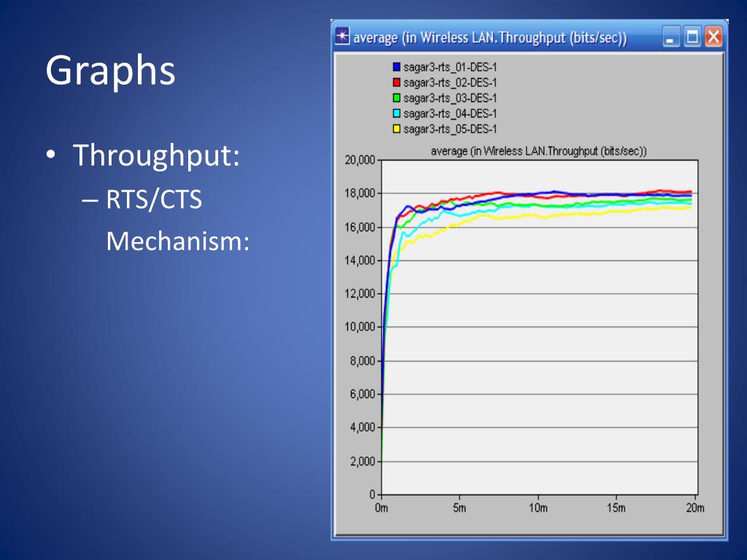
Task: Click the graph window title bar icon
Action: (x=342, y=36)
